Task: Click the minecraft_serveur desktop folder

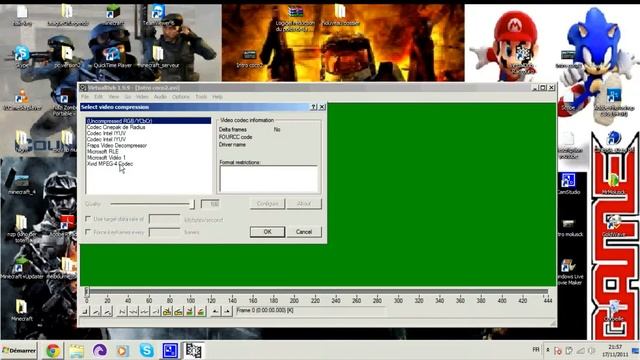Action: [158, 57]
